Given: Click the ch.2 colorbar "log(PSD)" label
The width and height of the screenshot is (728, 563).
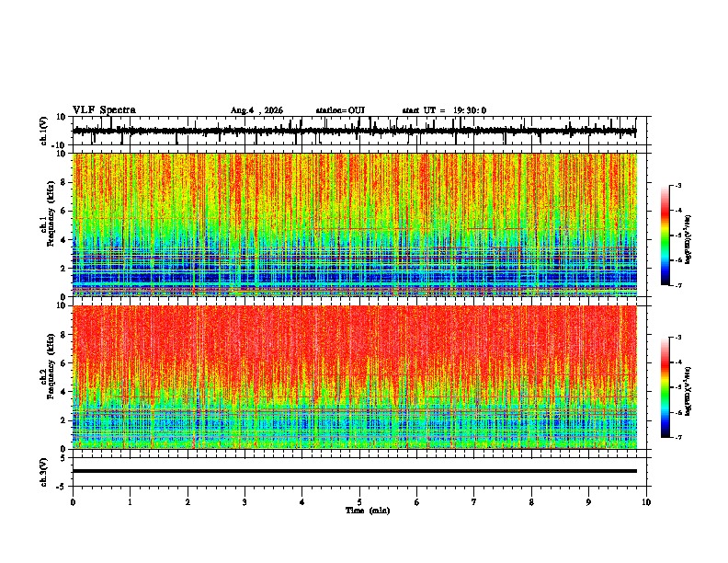Looking at the screenshot, I should click(688, 391).
